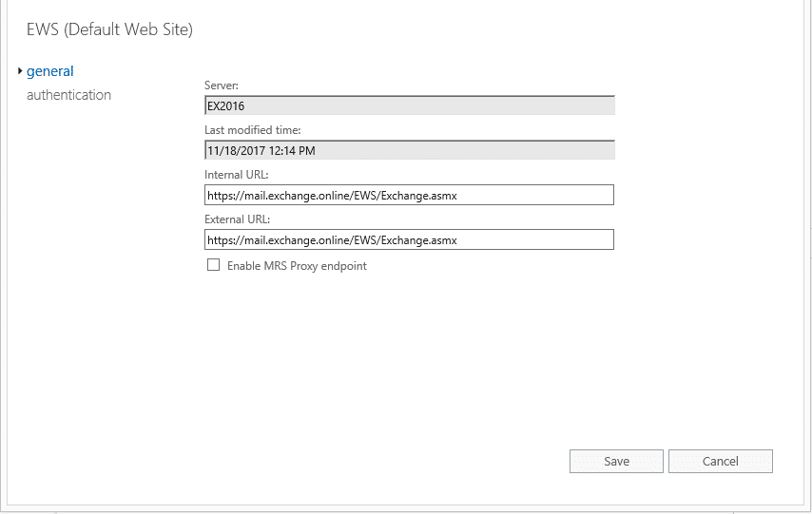Screen dimensions: 812x514
Task: Click the 'Server:' label
Action: (222, 86)
